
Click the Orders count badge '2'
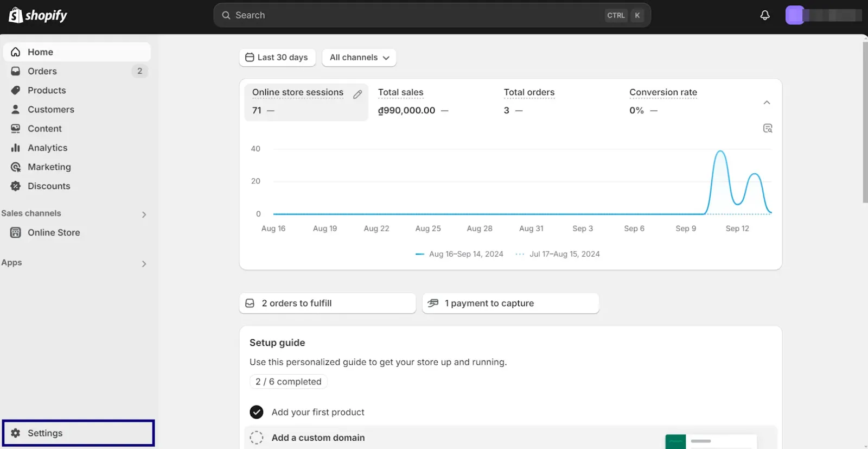139,71
